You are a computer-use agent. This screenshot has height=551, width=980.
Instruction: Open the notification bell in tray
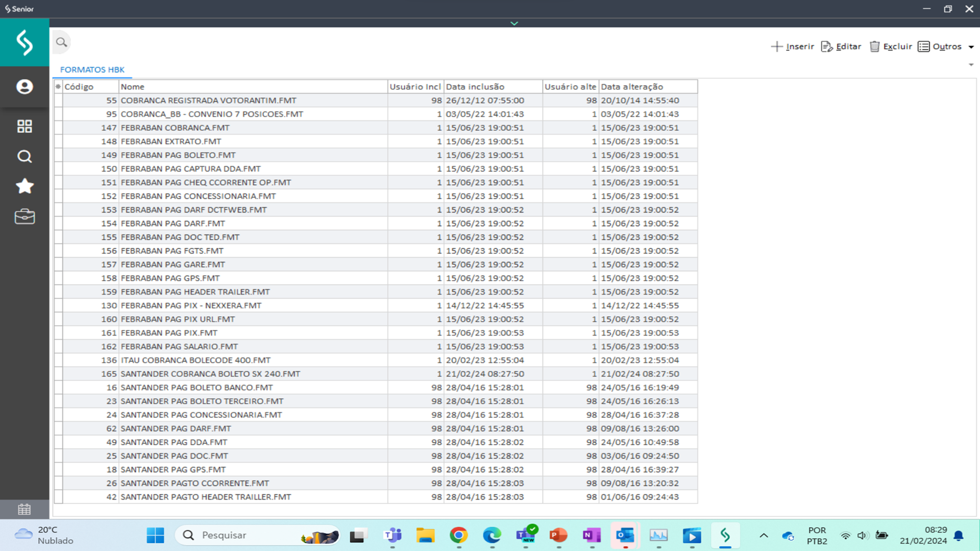(959, 535)
